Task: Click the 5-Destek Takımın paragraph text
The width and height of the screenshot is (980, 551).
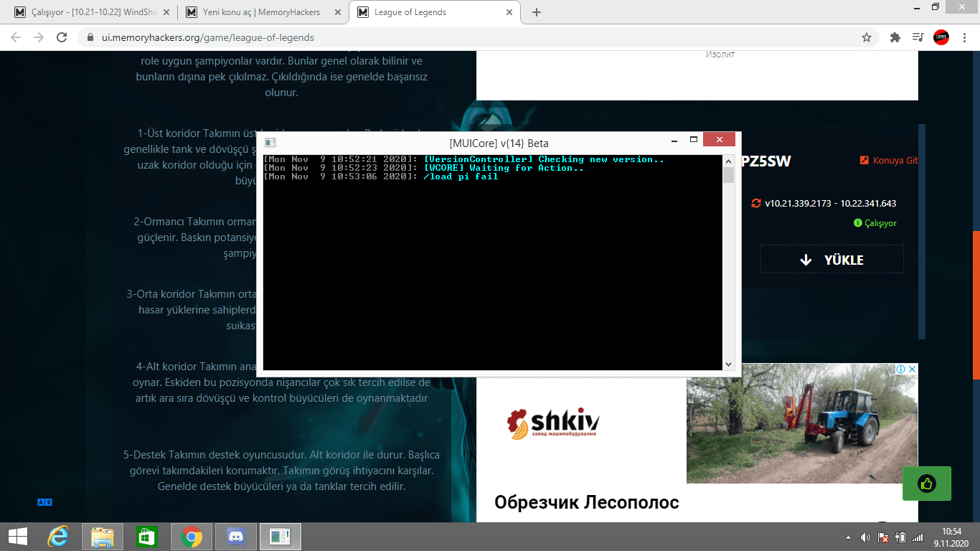Action: (281, 471)
